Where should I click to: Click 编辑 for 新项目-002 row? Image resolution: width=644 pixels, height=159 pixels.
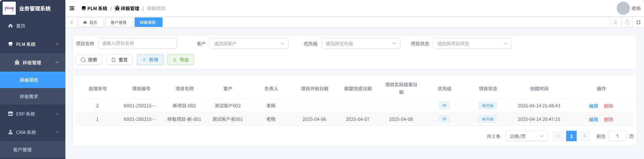point(593,106)
